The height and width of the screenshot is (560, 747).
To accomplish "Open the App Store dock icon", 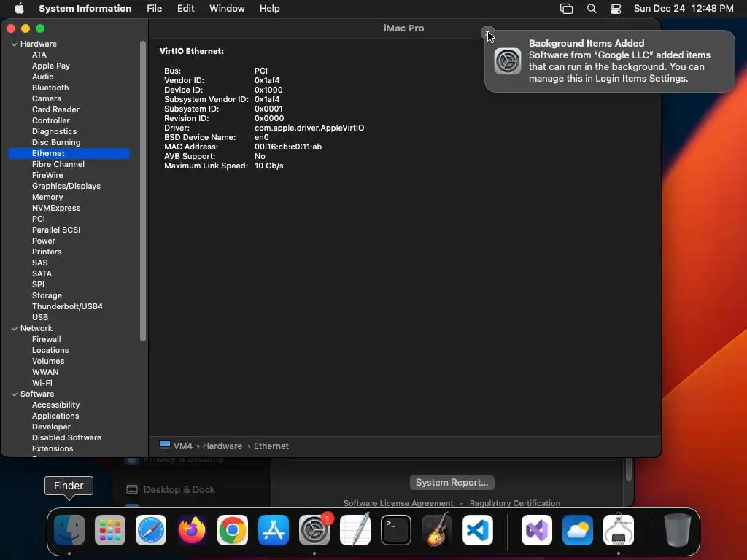I will coord(274,530).
